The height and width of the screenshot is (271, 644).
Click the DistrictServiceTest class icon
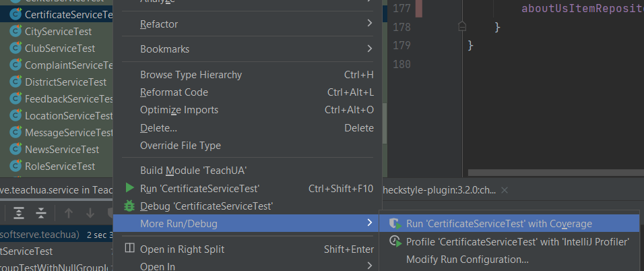[x=15, y=82]
